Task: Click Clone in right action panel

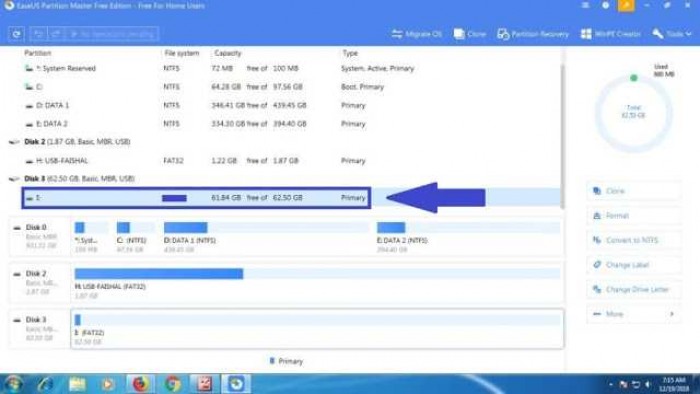Action: click(x=633, y=191)
